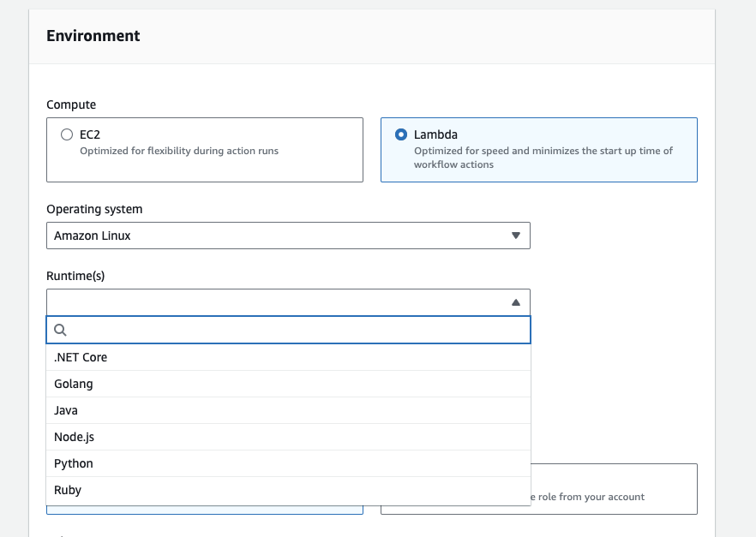
Task: Click the Environment section heading
Action: (x=93, y=36)
